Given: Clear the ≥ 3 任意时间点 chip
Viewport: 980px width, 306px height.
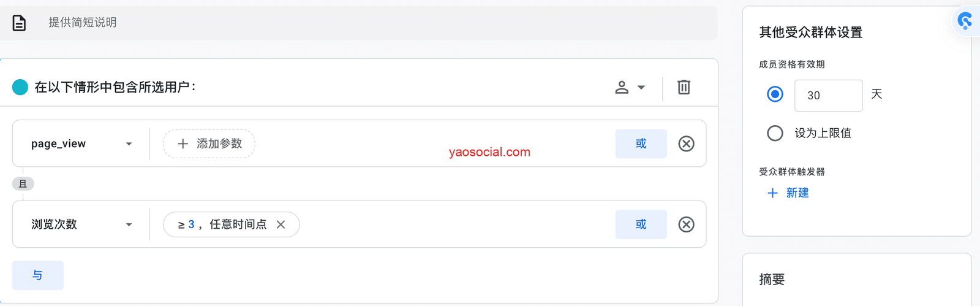Looking at the screenshot, I should point(281,224).
